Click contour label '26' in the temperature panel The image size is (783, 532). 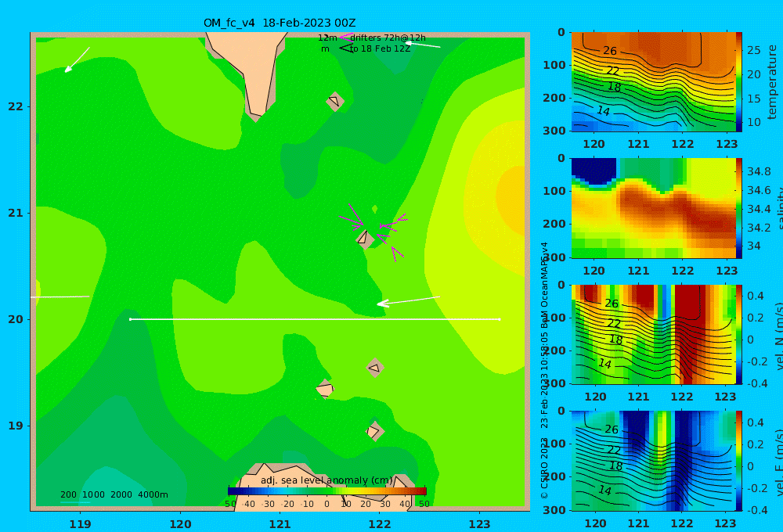(610, 51)
